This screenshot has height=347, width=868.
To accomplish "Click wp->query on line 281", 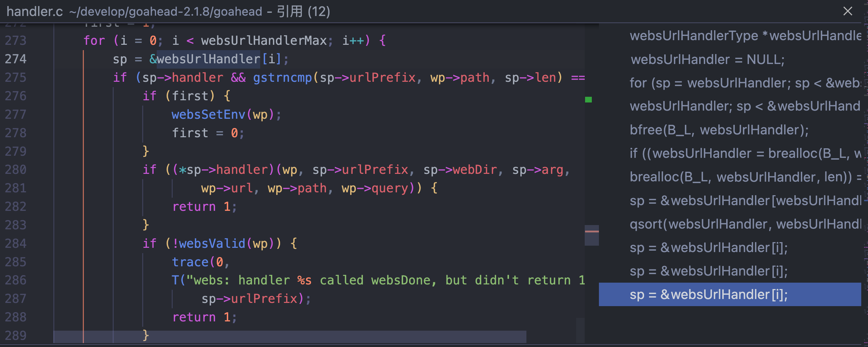I will [x=375, y=188].
